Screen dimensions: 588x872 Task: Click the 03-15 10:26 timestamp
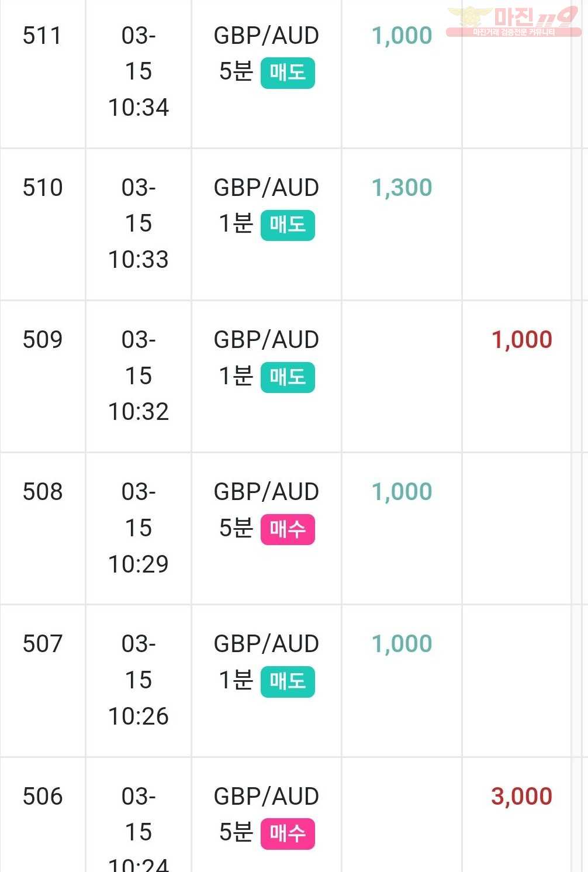click(139, 680)
